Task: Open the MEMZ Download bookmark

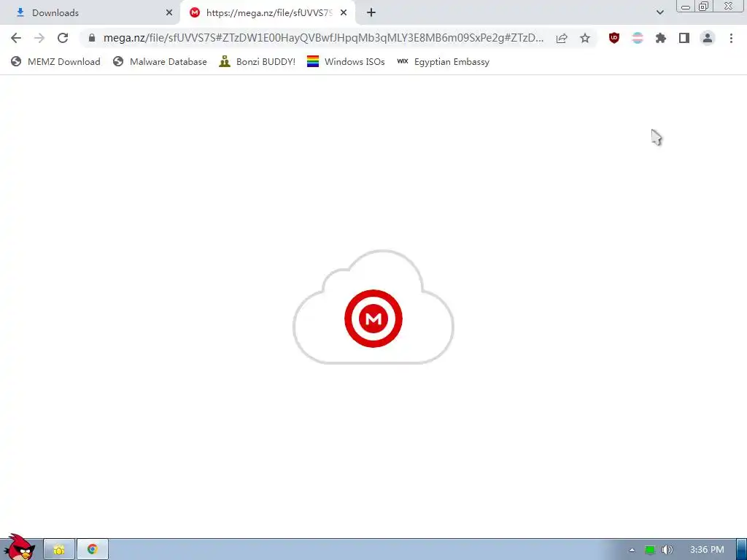Action: (x=55, y=62)
